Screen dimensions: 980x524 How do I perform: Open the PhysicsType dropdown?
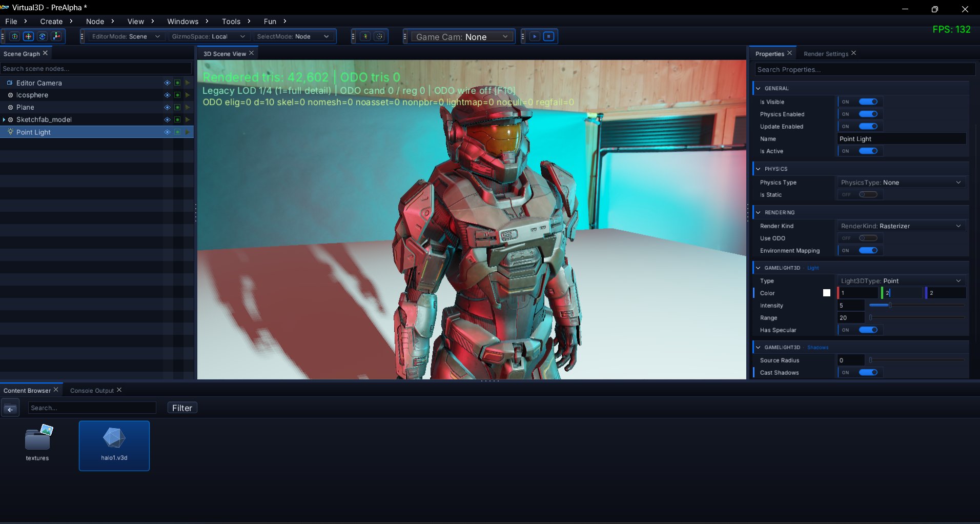pos(901,182)
